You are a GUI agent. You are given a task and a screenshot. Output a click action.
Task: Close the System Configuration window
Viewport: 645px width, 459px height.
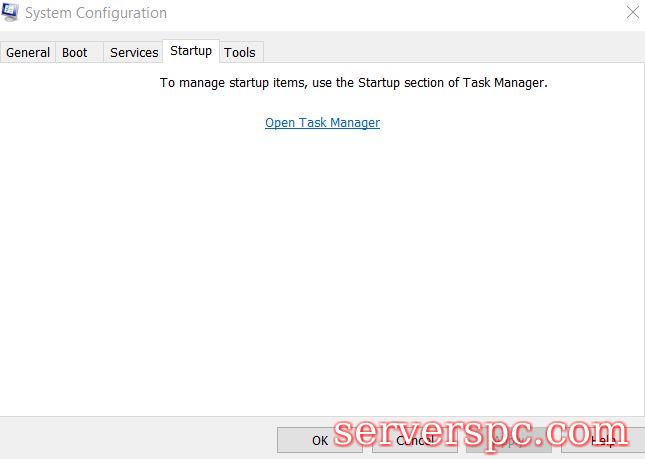click(632, 13)
